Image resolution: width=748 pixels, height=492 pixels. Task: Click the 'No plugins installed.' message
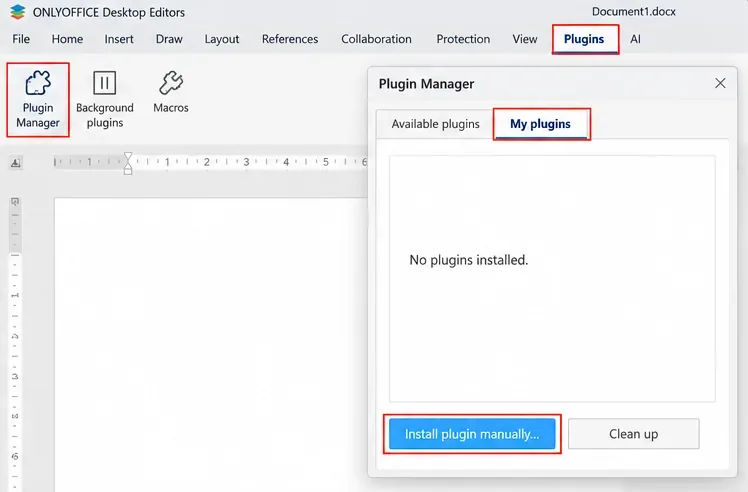468,260
